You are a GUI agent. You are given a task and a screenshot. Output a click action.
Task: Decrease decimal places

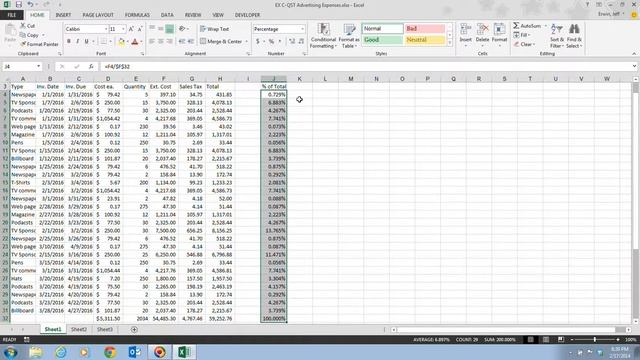coord(301,42)
